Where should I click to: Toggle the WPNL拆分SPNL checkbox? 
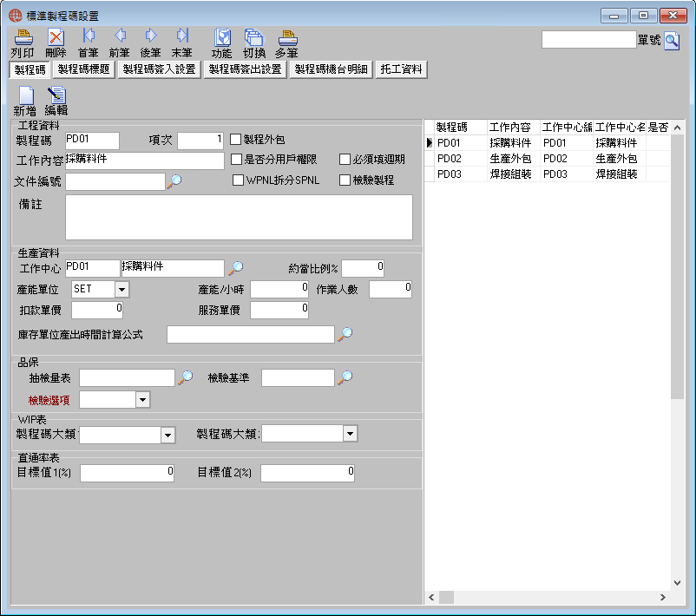239,180
